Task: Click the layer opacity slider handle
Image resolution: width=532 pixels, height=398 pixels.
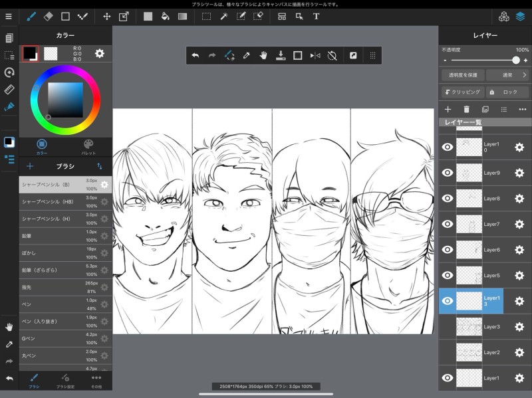Action: tap(516, 60)
